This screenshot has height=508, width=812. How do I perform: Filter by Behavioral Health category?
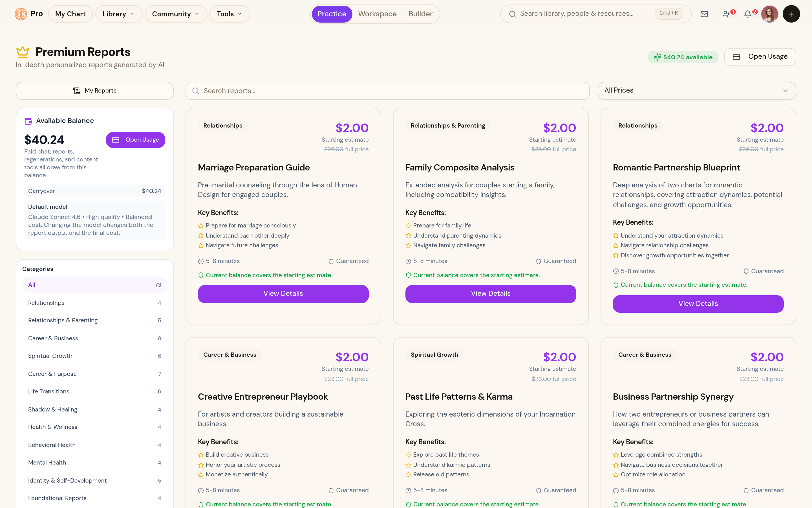click(x=95, y=445)
